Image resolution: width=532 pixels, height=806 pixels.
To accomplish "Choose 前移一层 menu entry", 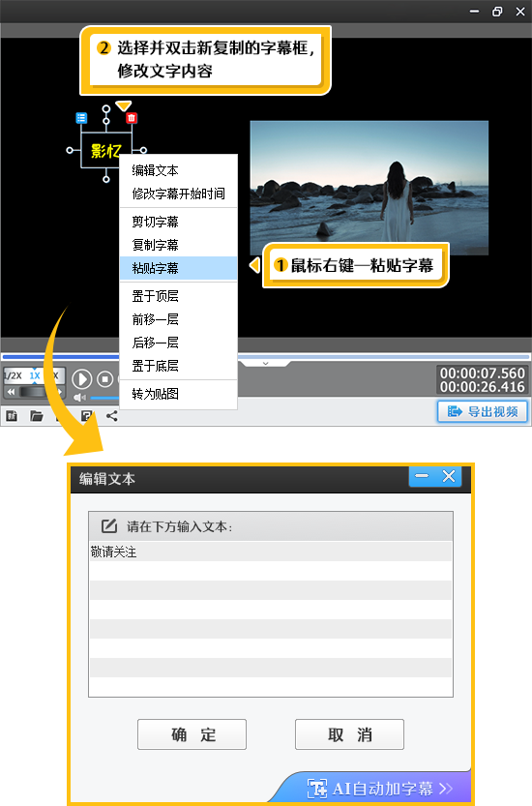I will 178,319.
